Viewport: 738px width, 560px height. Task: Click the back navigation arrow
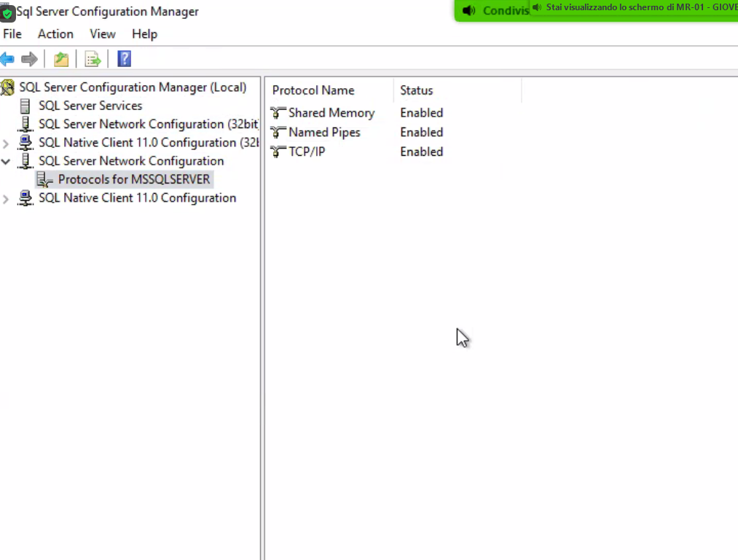click(7, 58)
